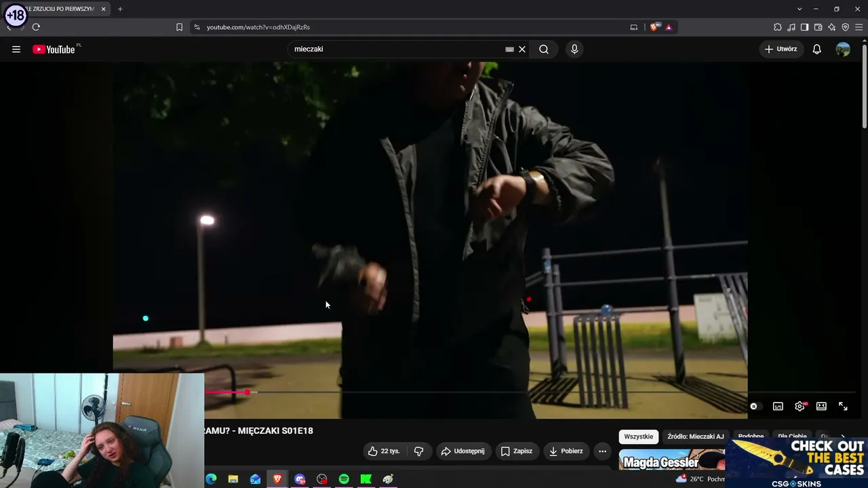Dislike the video
Viewport: 868px width, 488px height.
point(418,451)
